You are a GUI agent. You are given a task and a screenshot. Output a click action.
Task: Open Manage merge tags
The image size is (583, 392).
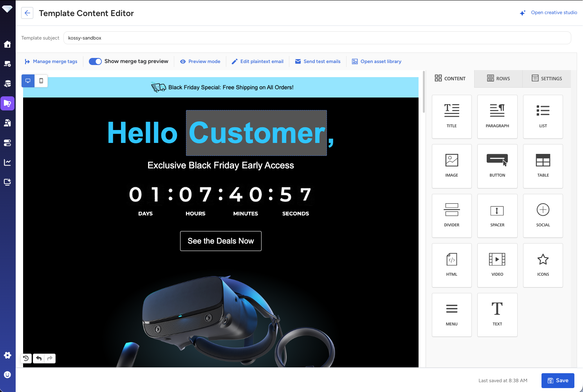pos(51,61)
